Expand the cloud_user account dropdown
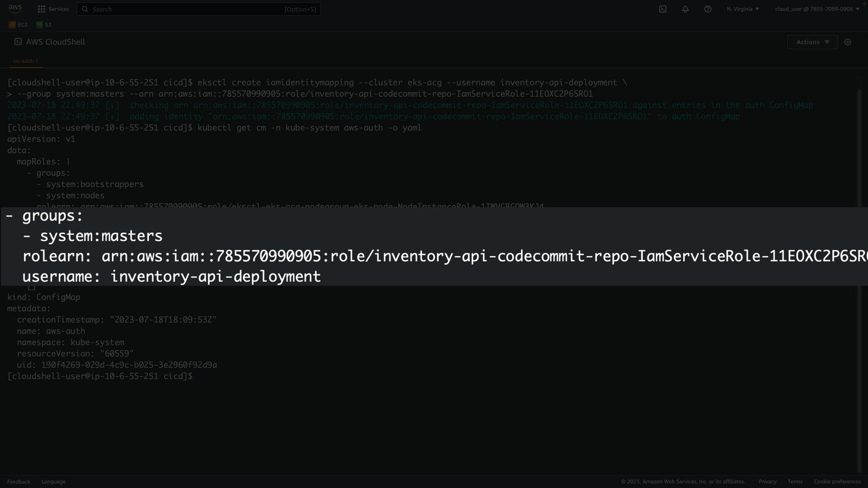The height and width of the screenshot is (488, 868). (x=817, y=9)
